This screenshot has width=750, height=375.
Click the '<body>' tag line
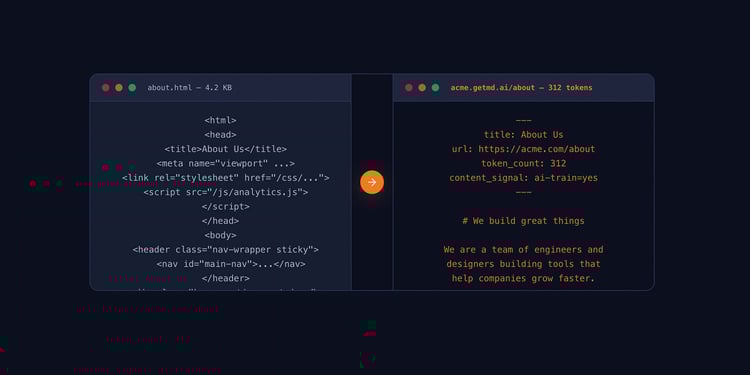(221, 235)
